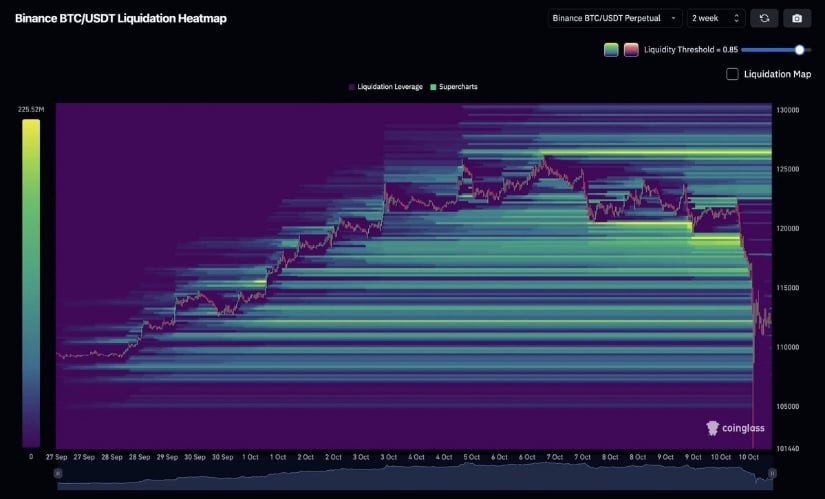Open the Binance BTC/USDT Perpetual dropdown
Viewport: 825px width, 499px height.
click(614, 18)
